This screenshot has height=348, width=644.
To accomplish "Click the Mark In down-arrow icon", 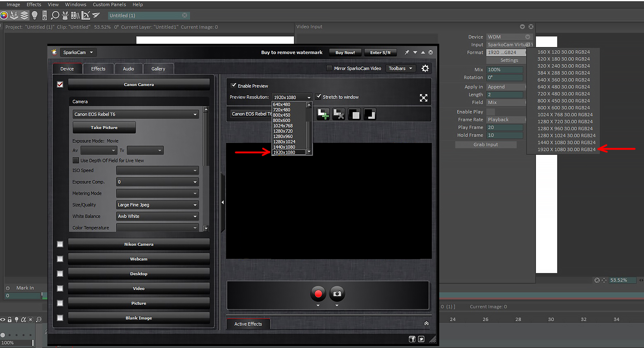I will click(x=8, y=288).
